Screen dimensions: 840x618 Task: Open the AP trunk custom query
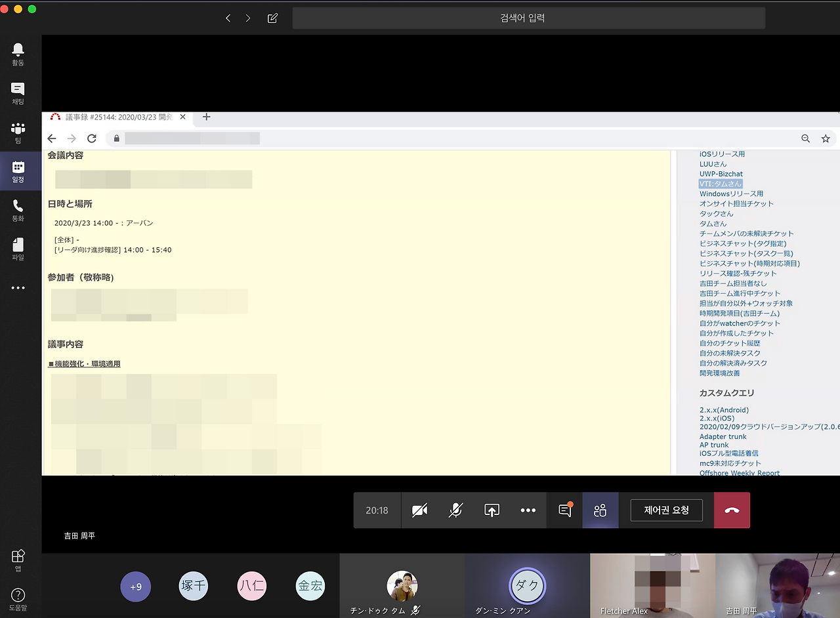pos(714,445)
